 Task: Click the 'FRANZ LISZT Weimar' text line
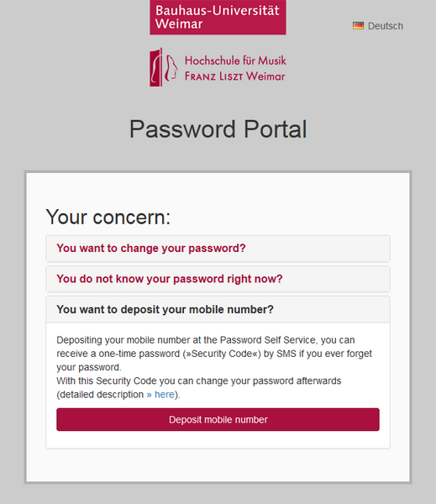tap(234, 76)
